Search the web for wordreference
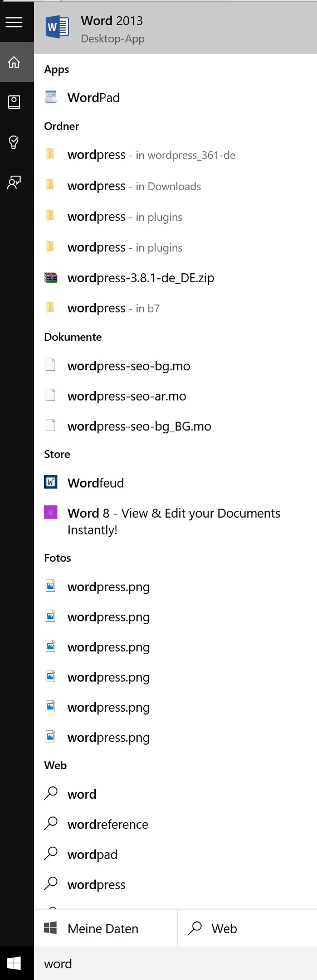 (x=175, y=824)
